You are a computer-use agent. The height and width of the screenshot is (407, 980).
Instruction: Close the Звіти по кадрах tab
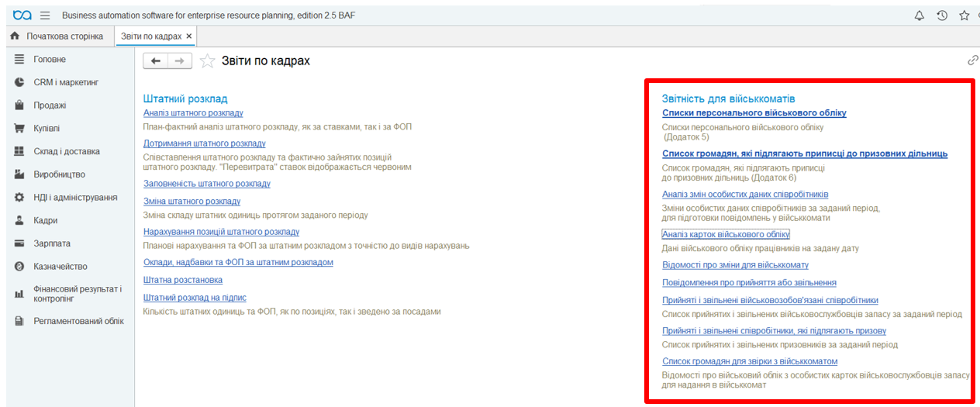click(189, 36)
